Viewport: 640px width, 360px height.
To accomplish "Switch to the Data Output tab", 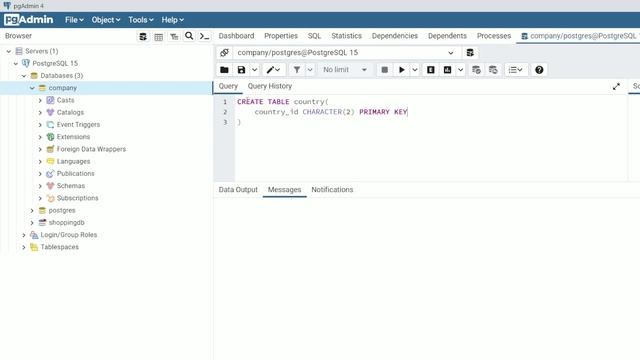I will pos(238,190).
